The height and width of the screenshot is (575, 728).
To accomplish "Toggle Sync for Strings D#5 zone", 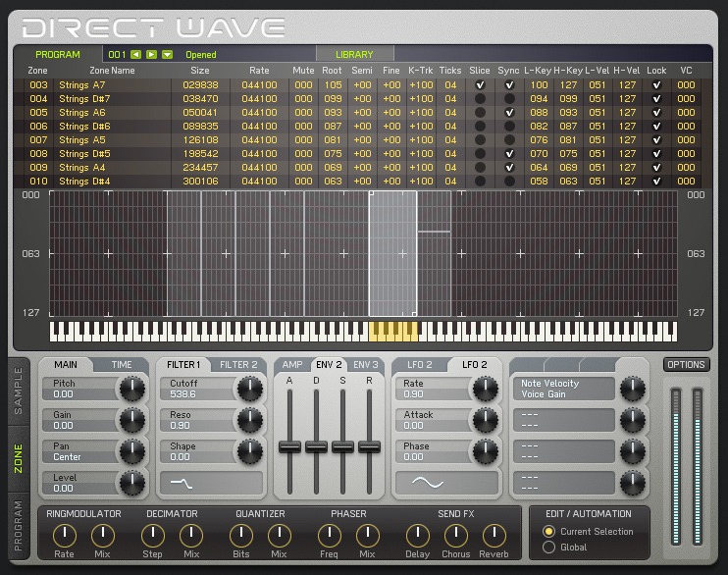I will click(509, 153).
